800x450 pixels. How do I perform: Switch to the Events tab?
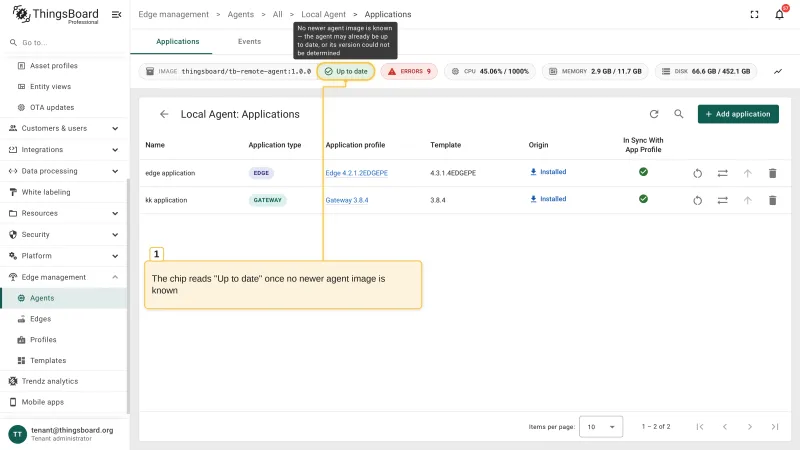[249, 41]
